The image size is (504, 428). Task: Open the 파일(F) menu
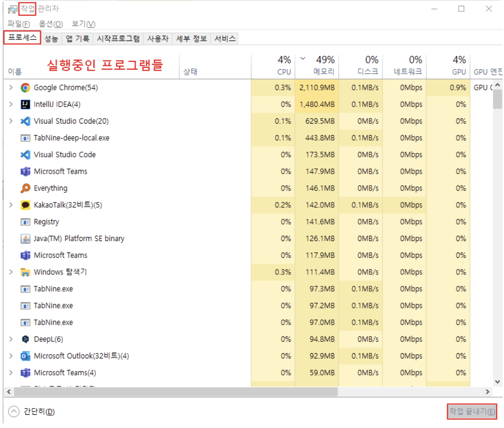pos(19,24)
